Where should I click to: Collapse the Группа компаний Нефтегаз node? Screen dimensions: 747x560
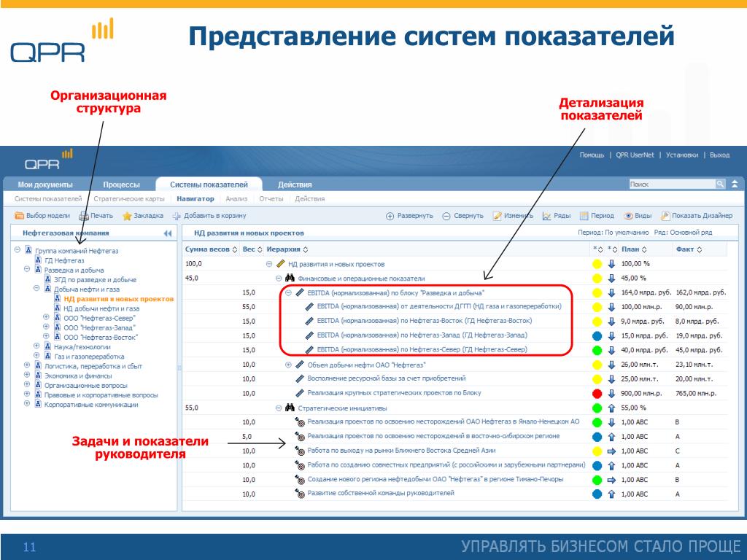18,250
